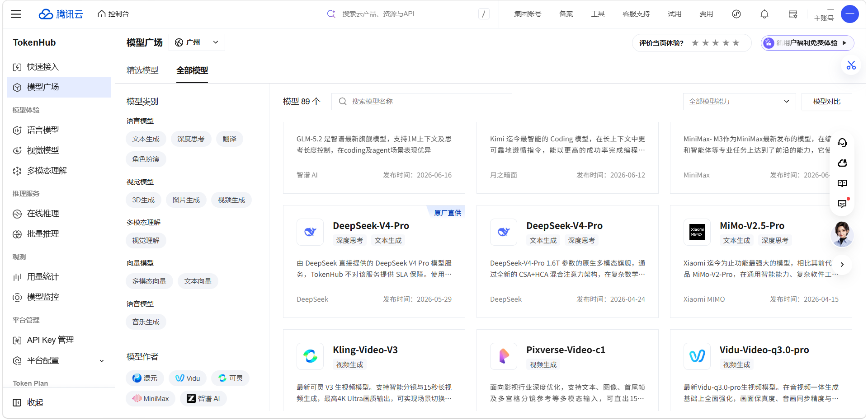Toggle the 文本生成 category filter
Screen dimensions: 868x420
[x=146, y=139]
